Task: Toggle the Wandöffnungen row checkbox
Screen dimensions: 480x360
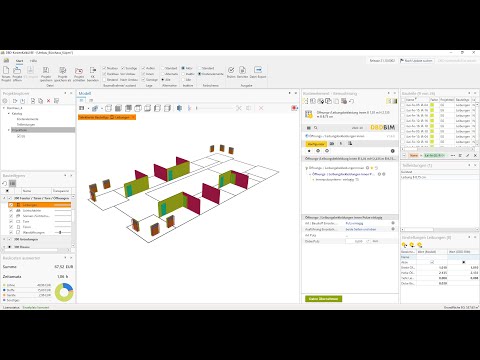Action: tap(11, 232)
